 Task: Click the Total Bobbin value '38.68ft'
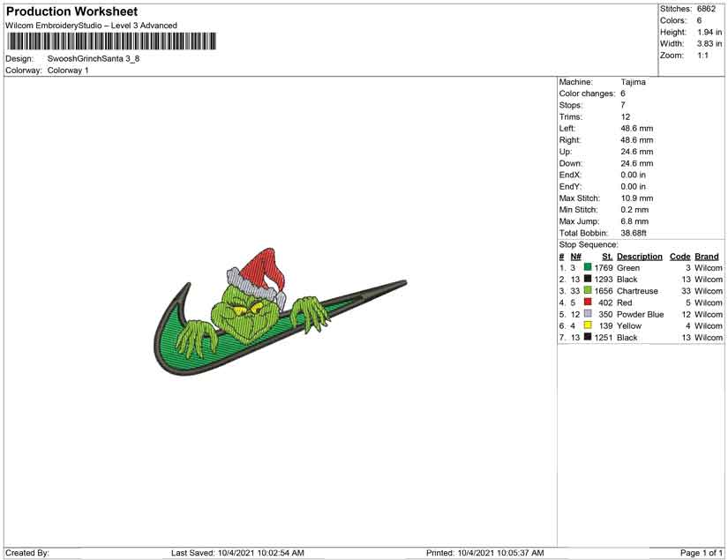(x=634, y=233)
